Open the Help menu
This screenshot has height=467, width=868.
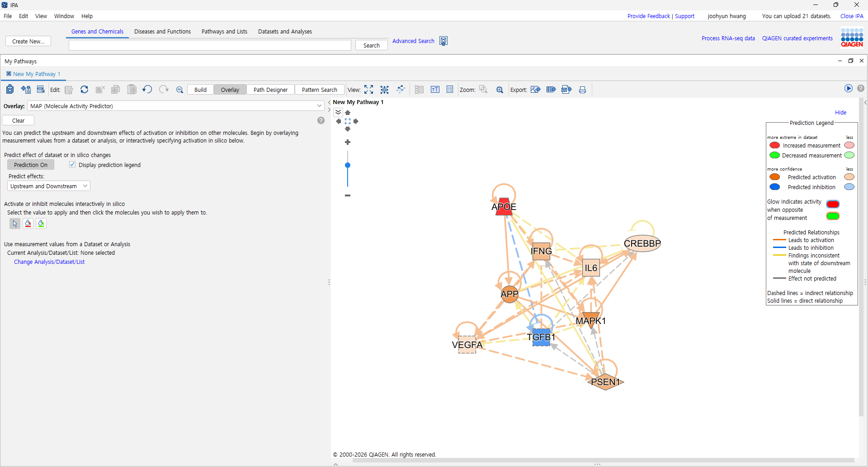pyautogui.click(x=87, y=16)
